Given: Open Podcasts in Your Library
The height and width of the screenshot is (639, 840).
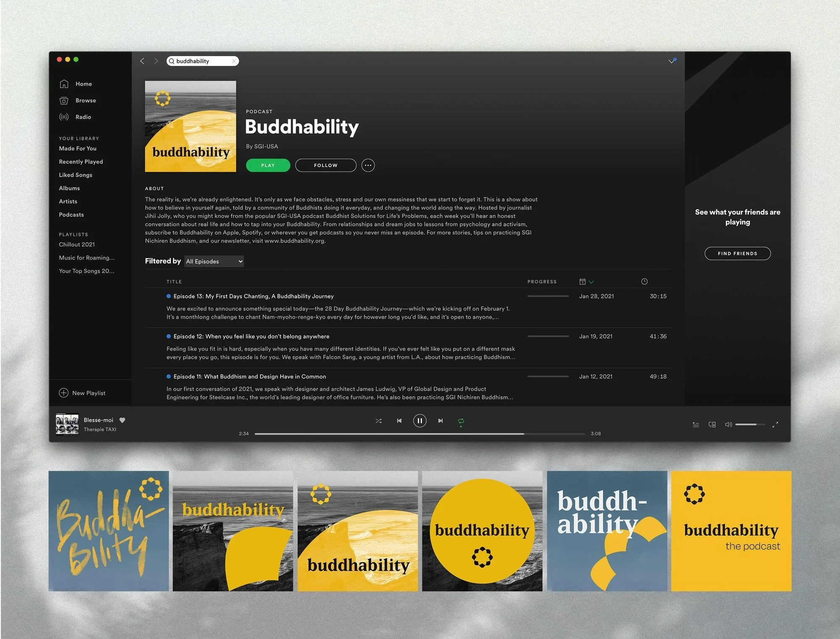Looking at the screenshot, I should [x=71, y=215].
